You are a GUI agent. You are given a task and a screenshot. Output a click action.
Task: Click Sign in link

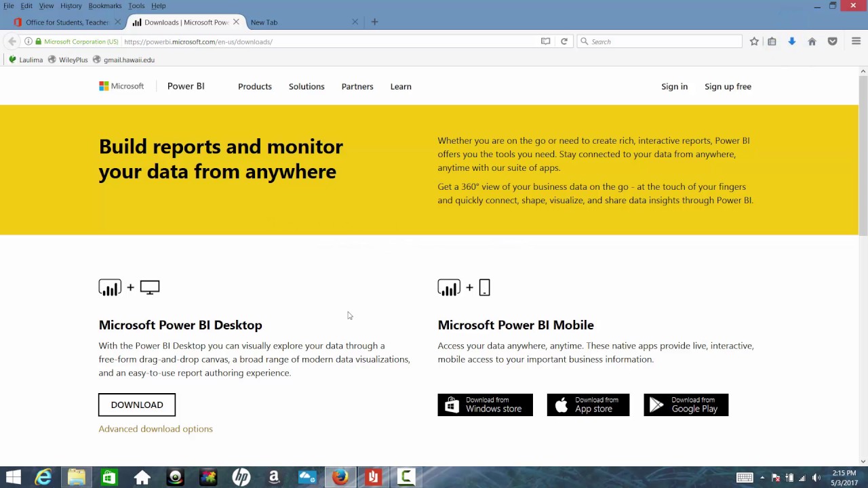(x=674, y=86)
